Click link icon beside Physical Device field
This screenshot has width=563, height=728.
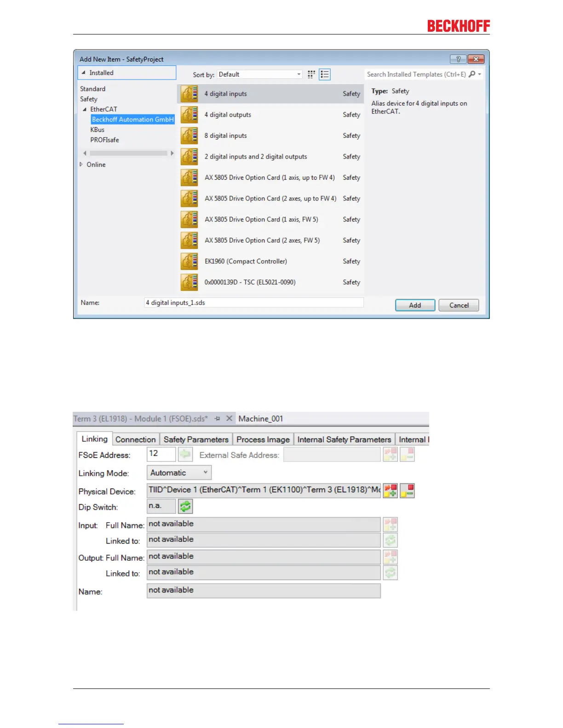(390, 490)
